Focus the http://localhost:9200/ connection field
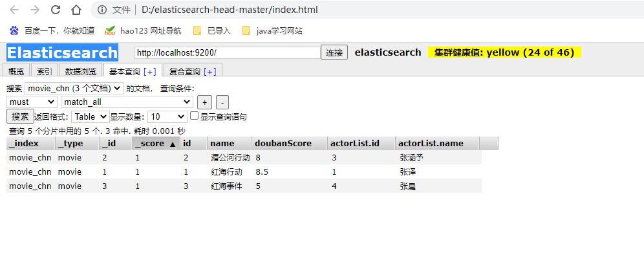This screenshot has width=644, height=264. tap(228, 52)
